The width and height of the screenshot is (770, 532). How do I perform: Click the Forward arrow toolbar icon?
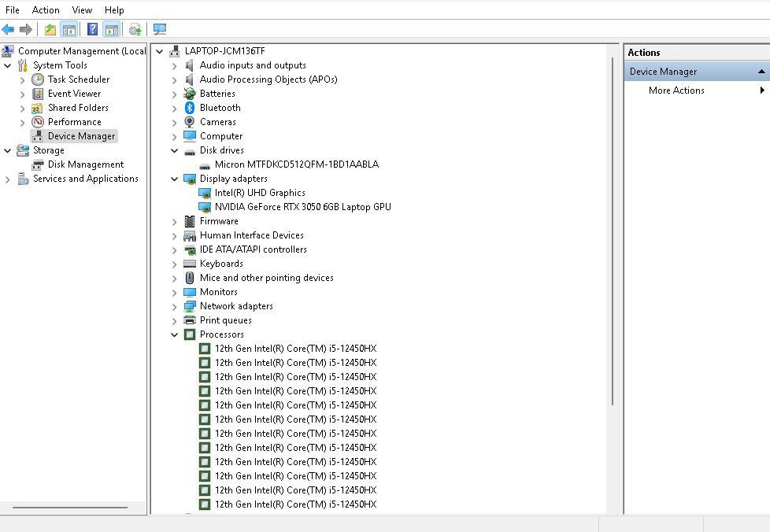pyautogui.click(x=26, y=29)
